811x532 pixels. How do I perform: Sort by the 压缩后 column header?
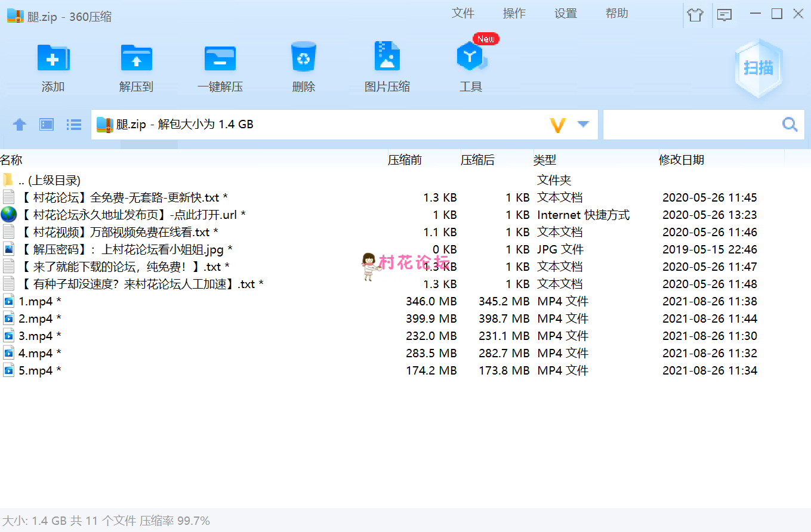coord(477,160)
